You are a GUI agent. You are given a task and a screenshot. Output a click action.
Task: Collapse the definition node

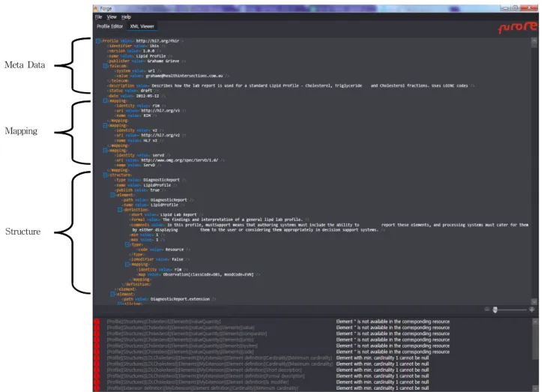[120, 210]
